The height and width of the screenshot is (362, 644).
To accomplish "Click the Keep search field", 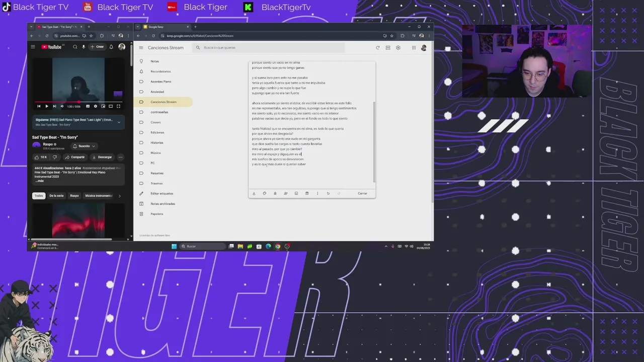I will (x=269, y=48).
